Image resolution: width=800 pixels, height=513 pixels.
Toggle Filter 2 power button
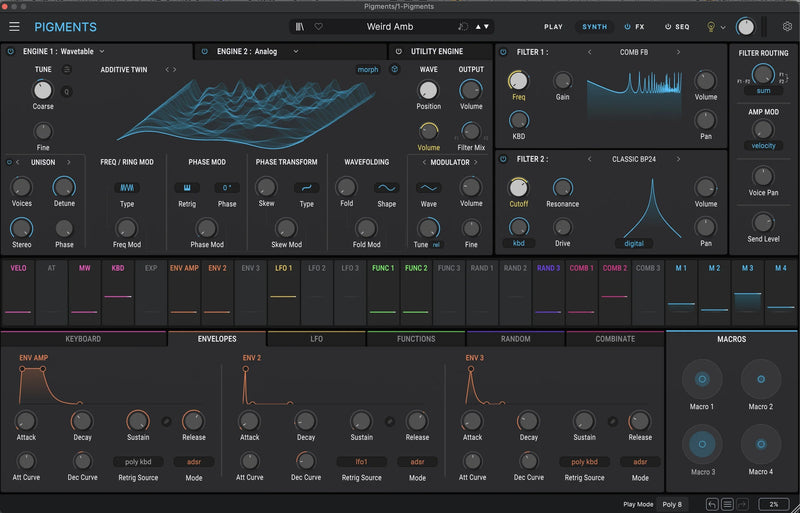coord(504,159)
